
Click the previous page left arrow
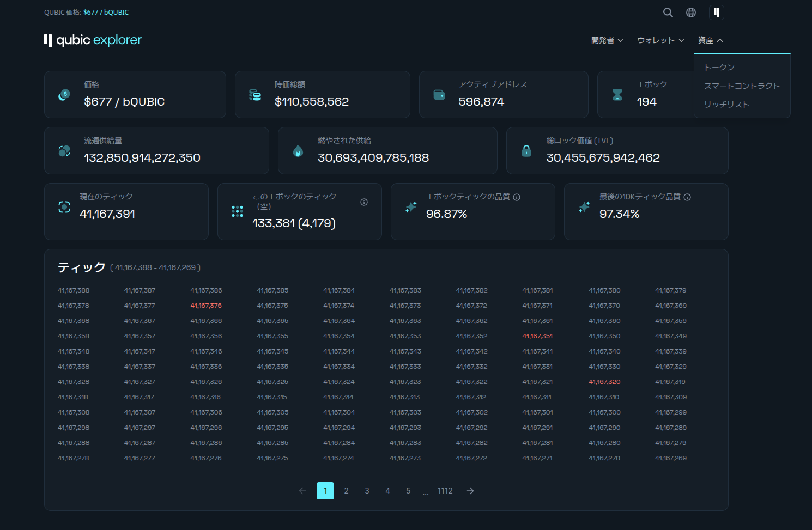tap(302, 491)
